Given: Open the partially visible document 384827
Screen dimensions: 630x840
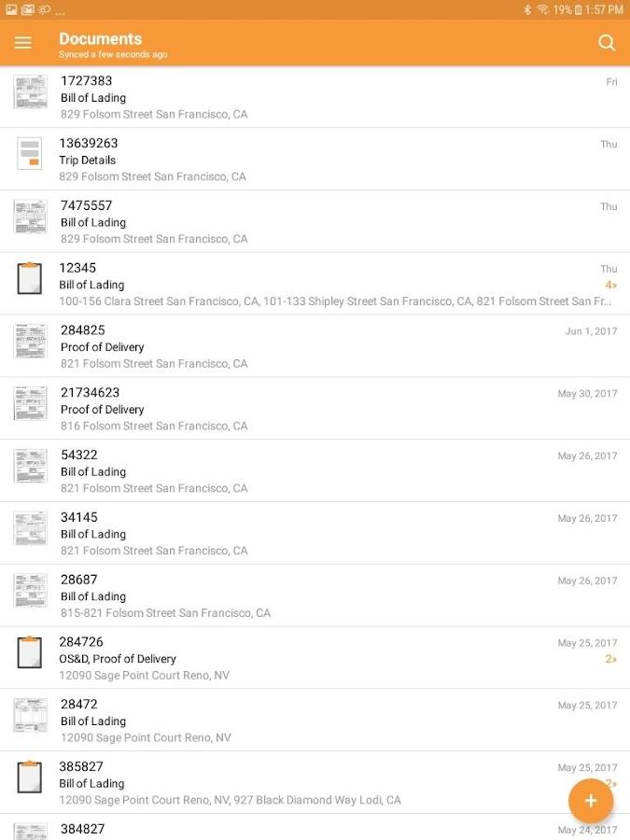Looking at the screenshot, I should tap(315, 827).
